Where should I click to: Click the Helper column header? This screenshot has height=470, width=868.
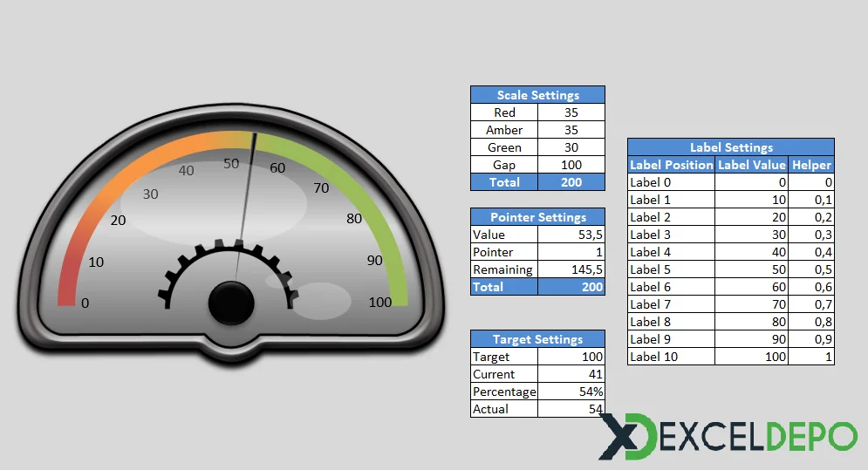(x=811, y=165)
